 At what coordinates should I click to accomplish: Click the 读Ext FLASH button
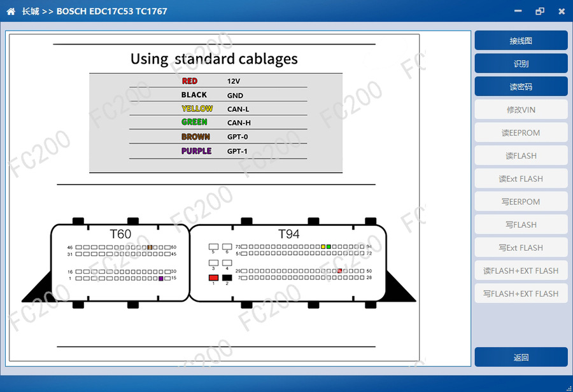(521, 179)
